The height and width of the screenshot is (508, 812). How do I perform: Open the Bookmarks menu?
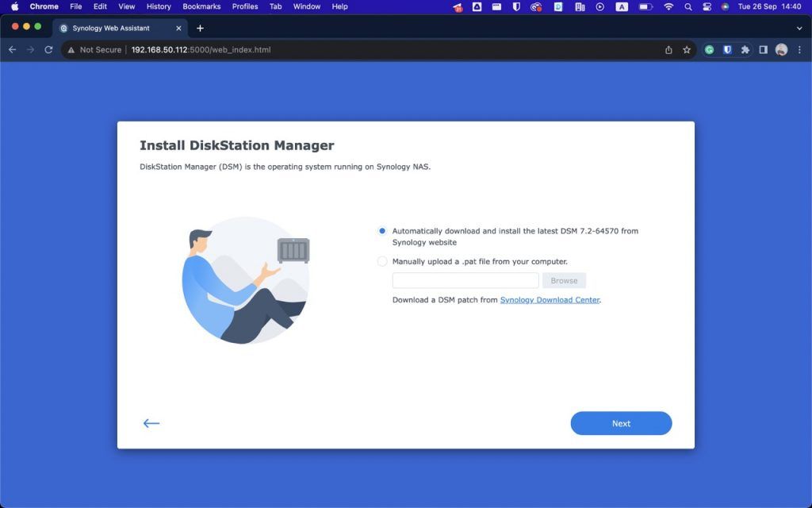pyautogui.click(x=201, y=6)
